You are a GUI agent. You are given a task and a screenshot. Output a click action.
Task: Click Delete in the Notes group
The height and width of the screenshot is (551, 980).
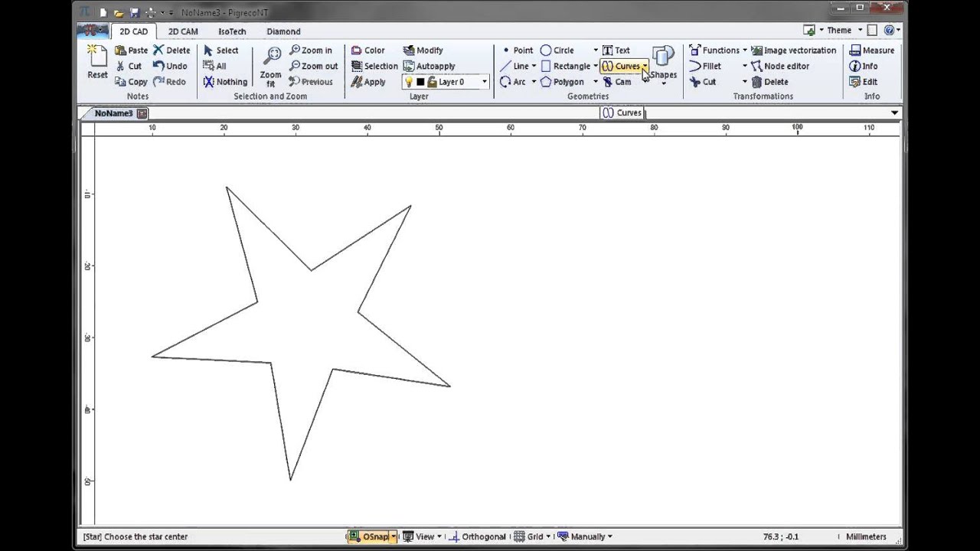(171, 51)
